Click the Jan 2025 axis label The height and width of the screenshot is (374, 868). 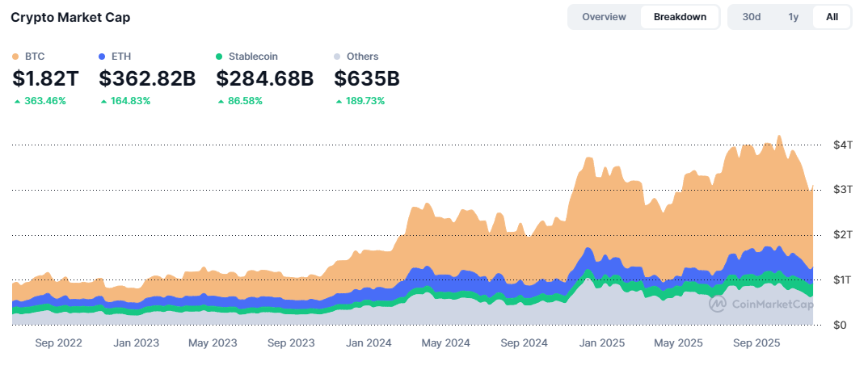[601, 343]
